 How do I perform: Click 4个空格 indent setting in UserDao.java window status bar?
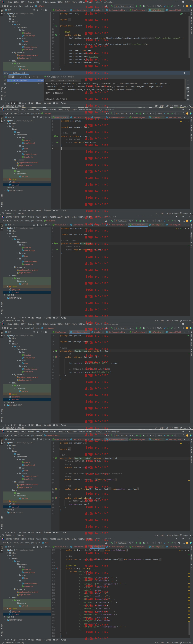(175, 213)
